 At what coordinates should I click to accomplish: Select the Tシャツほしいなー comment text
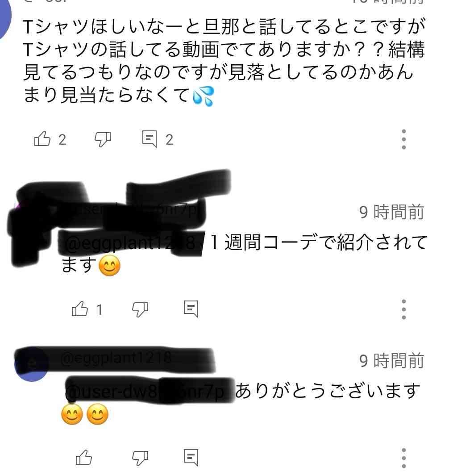(x=224, y=61)
